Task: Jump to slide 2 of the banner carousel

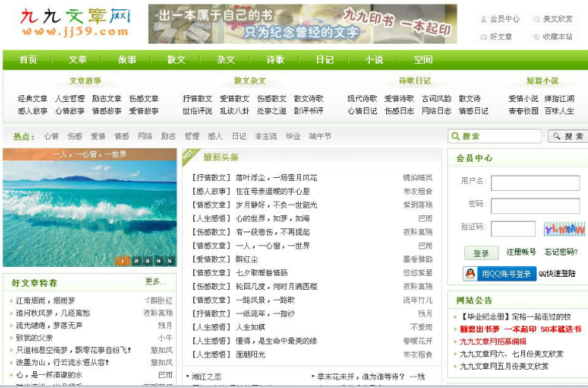Action: pyautogui.click(x=135, y=261)
